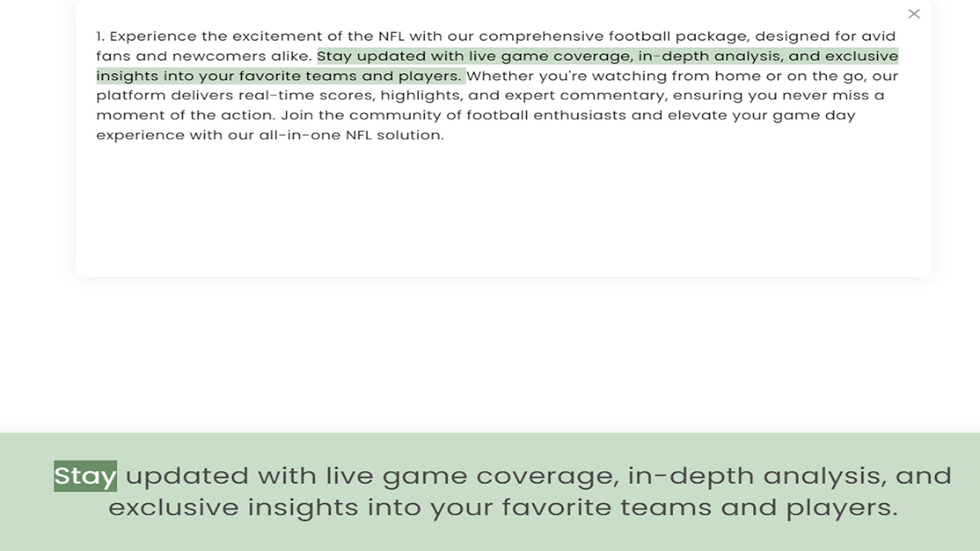Click "in-depth" in the large bottom caption
980x551 pixels.
click(691, 476)
